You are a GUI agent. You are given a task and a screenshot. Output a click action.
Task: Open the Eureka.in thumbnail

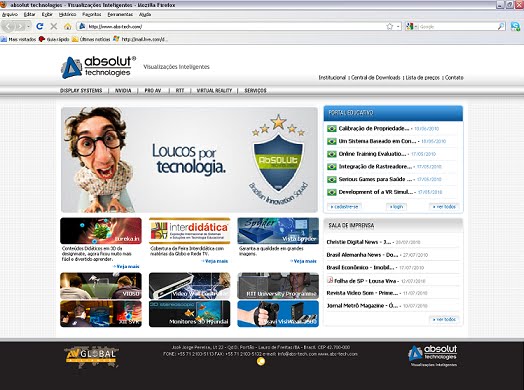pos(101,231)
